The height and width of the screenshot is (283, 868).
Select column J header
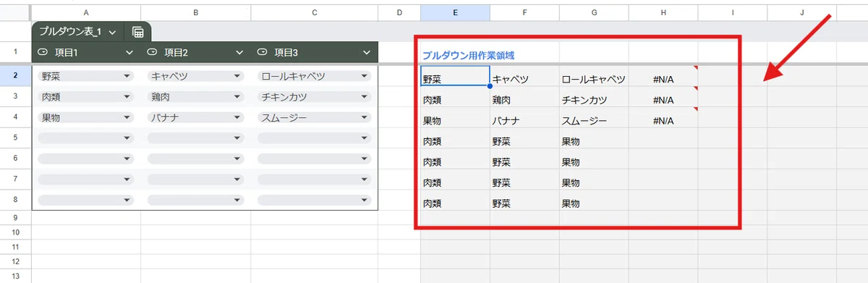pos(802,13)
